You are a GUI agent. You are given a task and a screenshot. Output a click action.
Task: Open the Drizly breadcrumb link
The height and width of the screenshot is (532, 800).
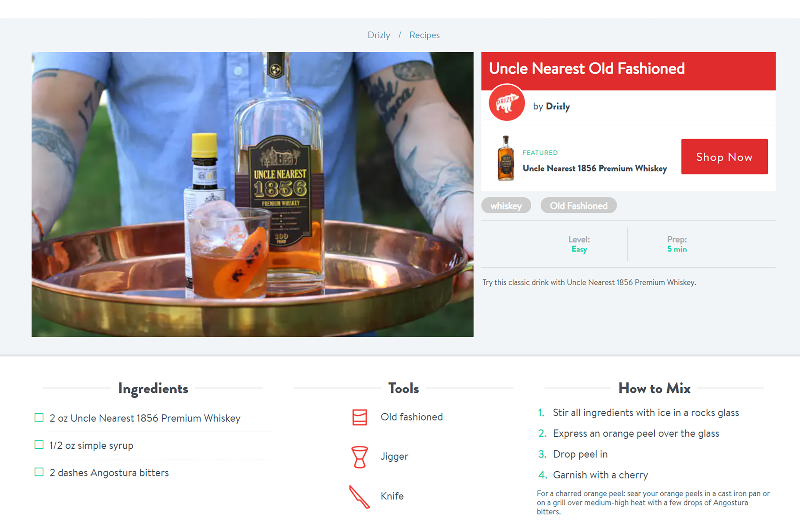tap(378, 35)
